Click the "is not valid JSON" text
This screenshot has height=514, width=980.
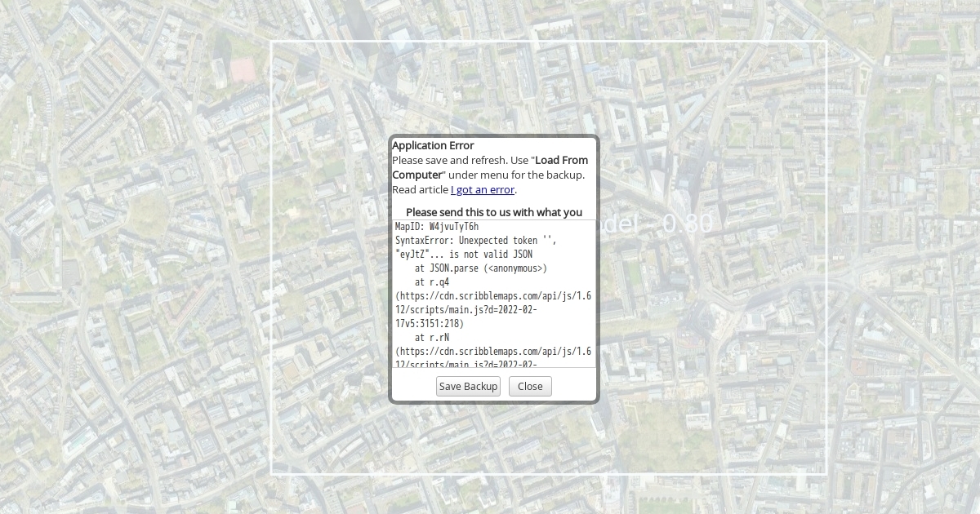tap(490, 255)
